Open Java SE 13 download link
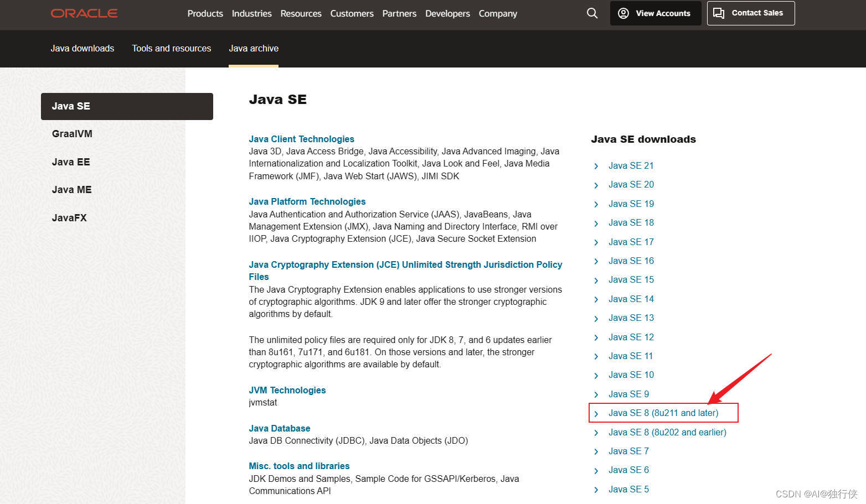Screen dimensions: 866x504 point(631,318)
